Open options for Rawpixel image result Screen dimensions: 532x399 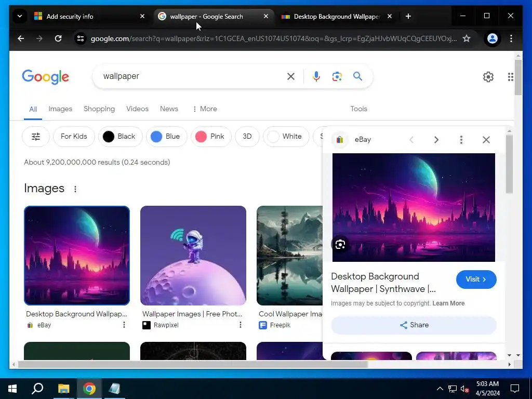pyautogui.click(x=240, y=325)
